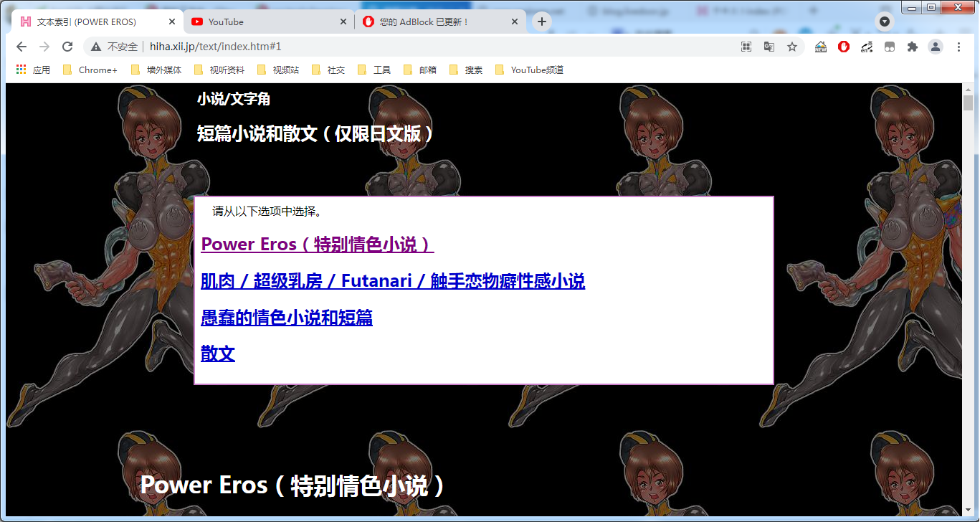The image size is (980, 522).
Task: Open the Chrome profile avatar
Action: [x=936, y=47]
